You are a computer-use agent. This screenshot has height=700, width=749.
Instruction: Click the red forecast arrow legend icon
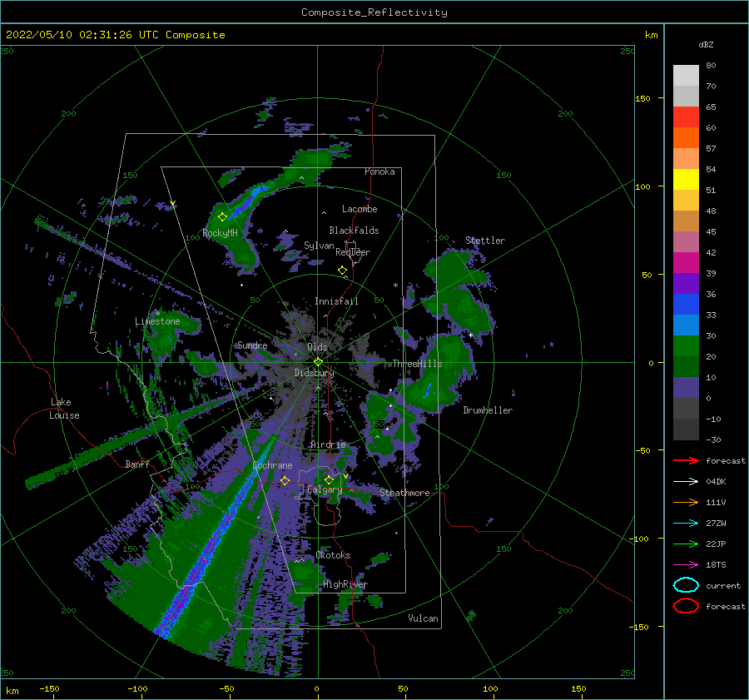[x=686, y=460]
